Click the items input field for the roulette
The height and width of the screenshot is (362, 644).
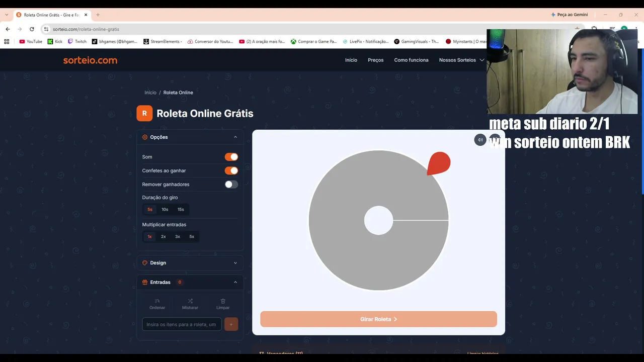[x=182, y=324]
